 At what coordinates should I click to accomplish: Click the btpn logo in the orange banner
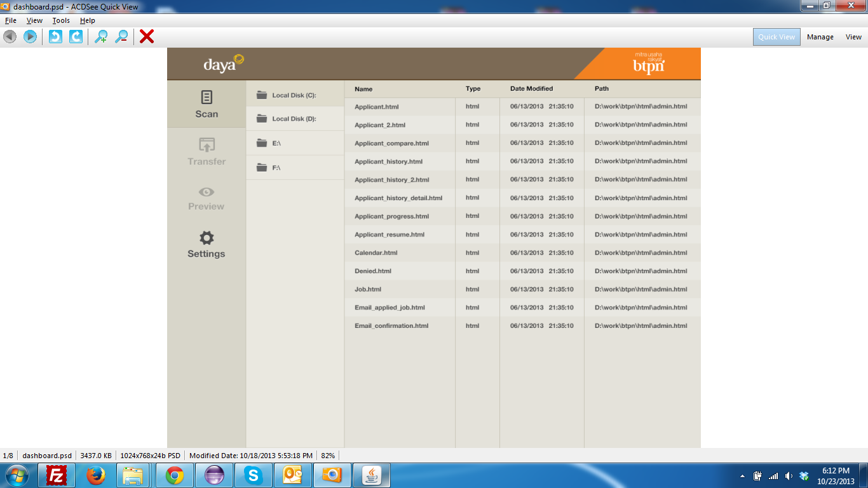click(649, 64)
